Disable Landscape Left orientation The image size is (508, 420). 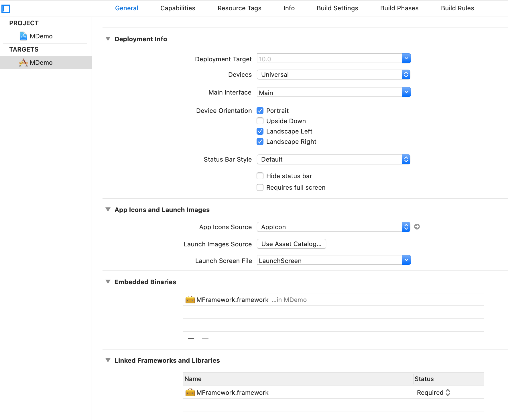click(260, 131)
